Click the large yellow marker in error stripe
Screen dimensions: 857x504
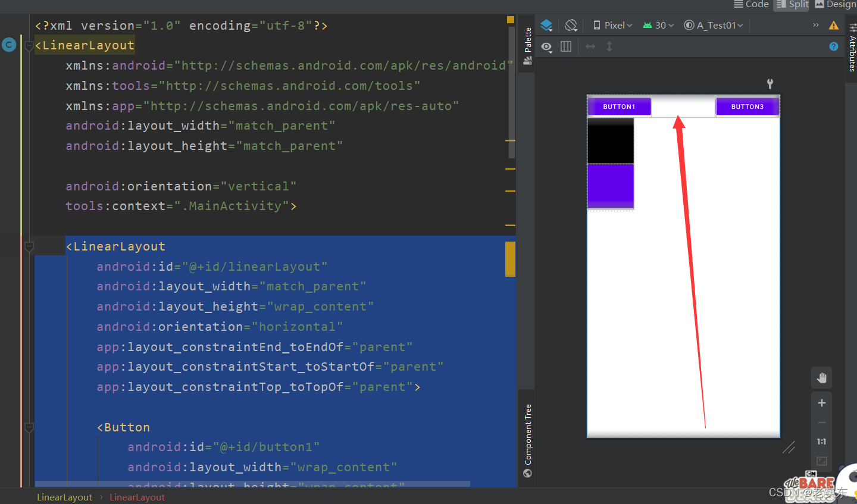coord(510,259)
